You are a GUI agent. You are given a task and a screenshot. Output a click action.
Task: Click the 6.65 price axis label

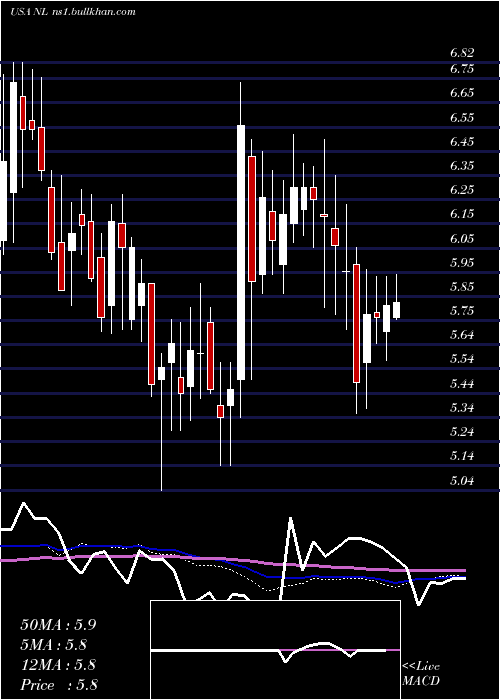point(462,93)
